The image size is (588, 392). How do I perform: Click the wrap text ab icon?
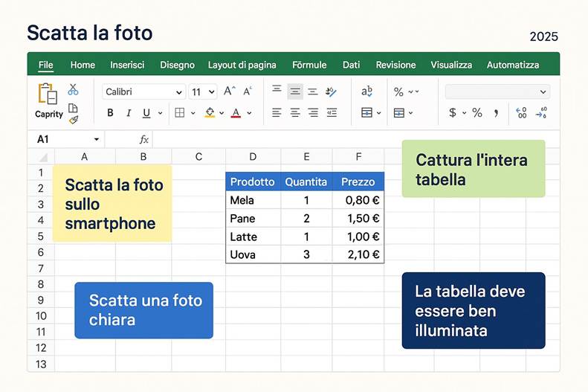(x=366, y=91)
